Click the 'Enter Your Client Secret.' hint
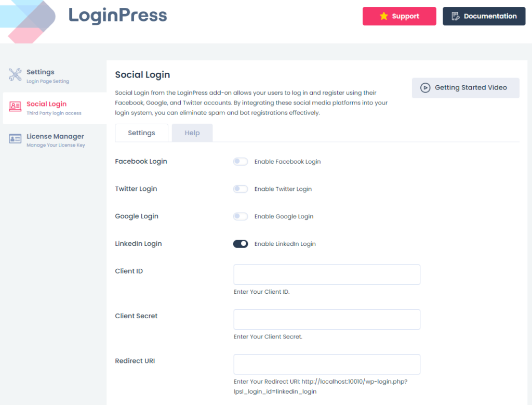 [x=268, y=336]
